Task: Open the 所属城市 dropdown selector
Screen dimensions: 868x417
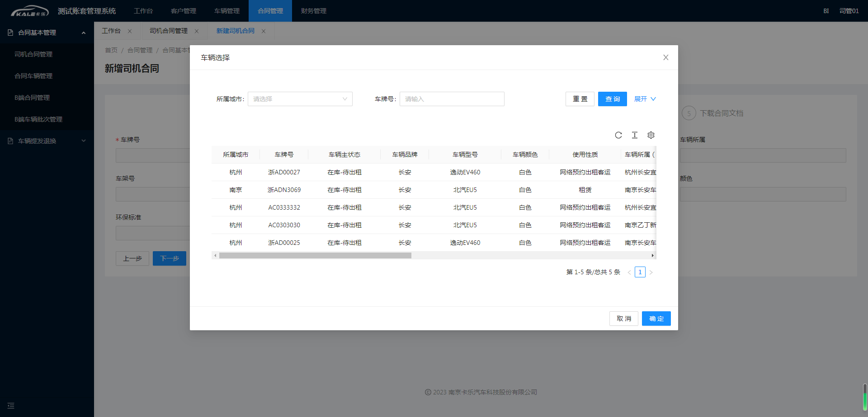Action: pos(300,99)
